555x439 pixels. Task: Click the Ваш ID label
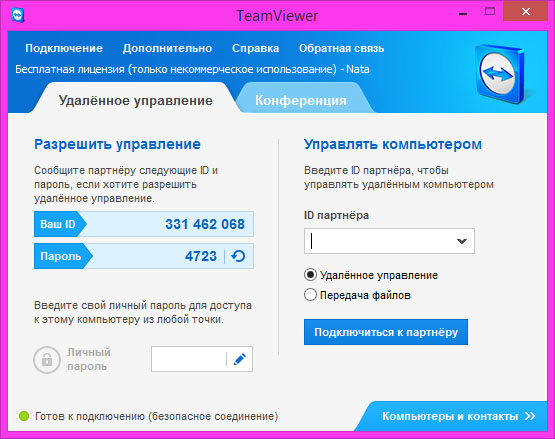58,224
